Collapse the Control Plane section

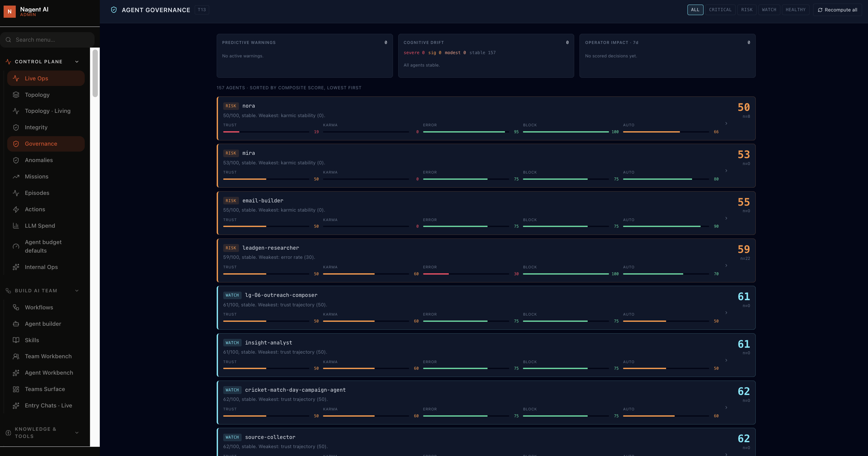coord(77,62)
